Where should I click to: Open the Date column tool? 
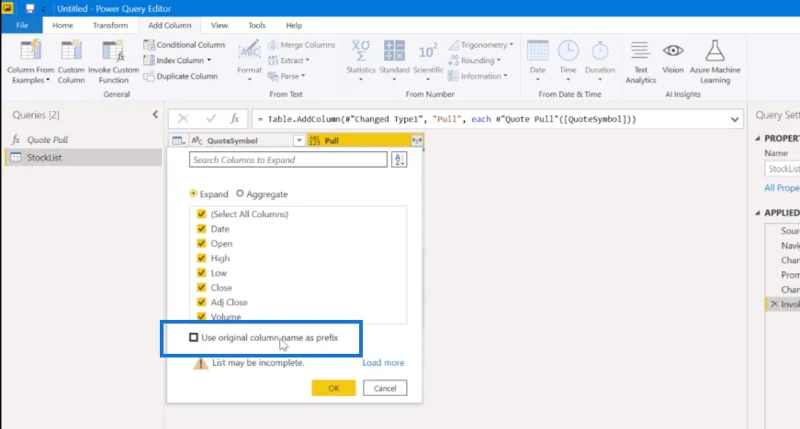pos(537,61)
